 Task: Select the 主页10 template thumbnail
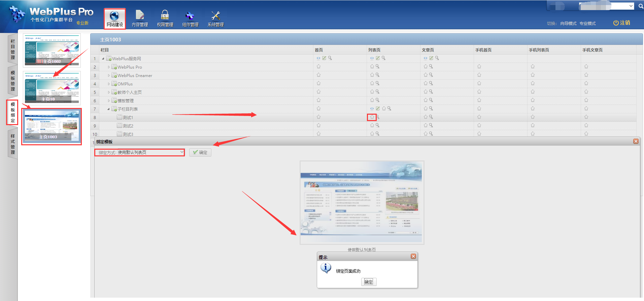point(52,88)
